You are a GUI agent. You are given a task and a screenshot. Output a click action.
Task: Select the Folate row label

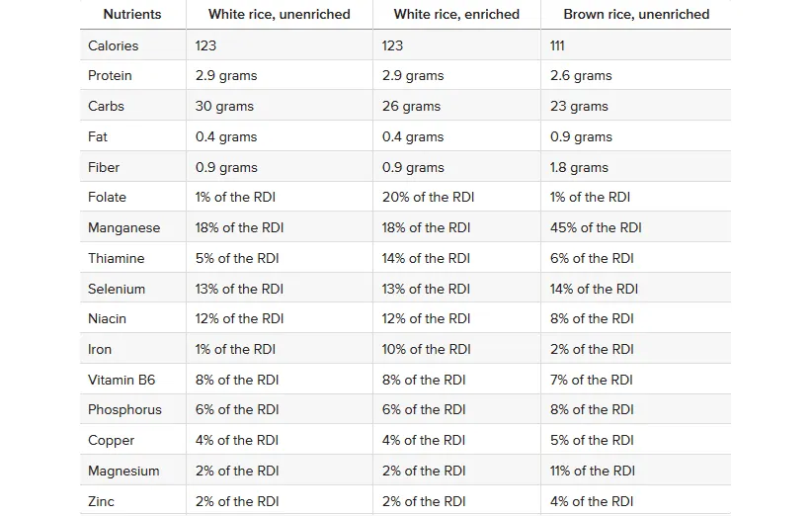click(x=108, y=198)
